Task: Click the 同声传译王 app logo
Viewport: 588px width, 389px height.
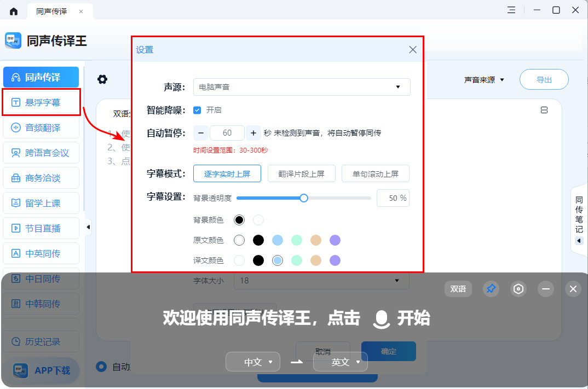Action: click(x=13, y=40)
